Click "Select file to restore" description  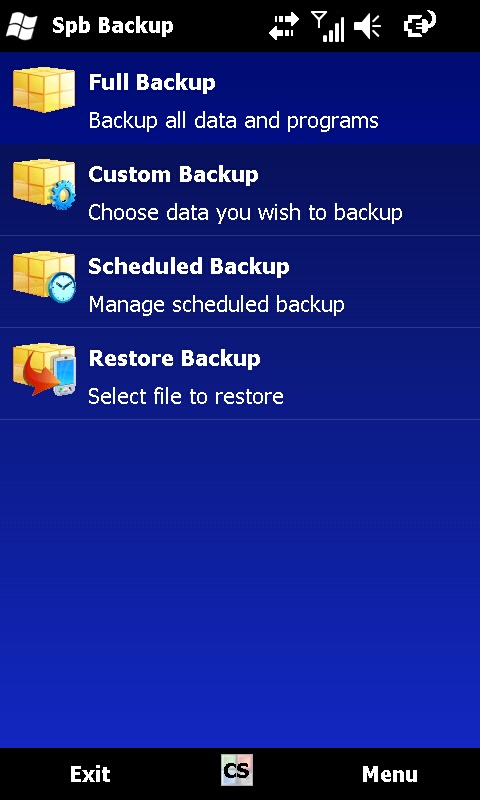(186, 396)
